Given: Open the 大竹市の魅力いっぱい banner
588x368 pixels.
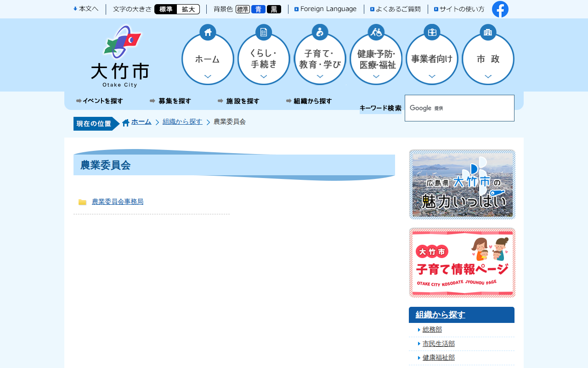Looking at the screenshot, I should tap(462, 184).
